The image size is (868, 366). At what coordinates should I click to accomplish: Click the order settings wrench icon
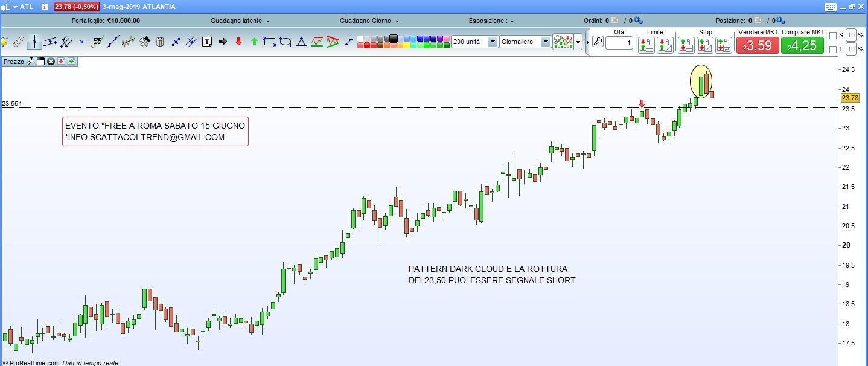[x=598, y=42]
